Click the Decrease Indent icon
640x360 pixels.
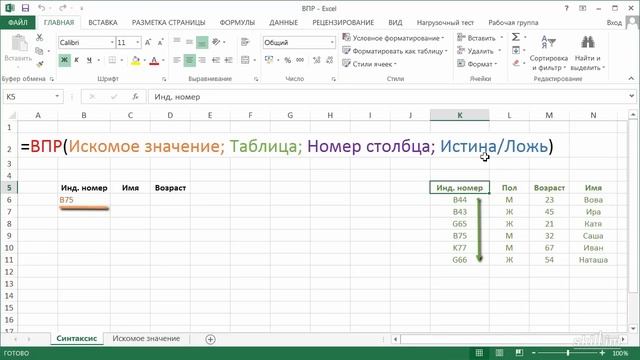tap(216, 60)
